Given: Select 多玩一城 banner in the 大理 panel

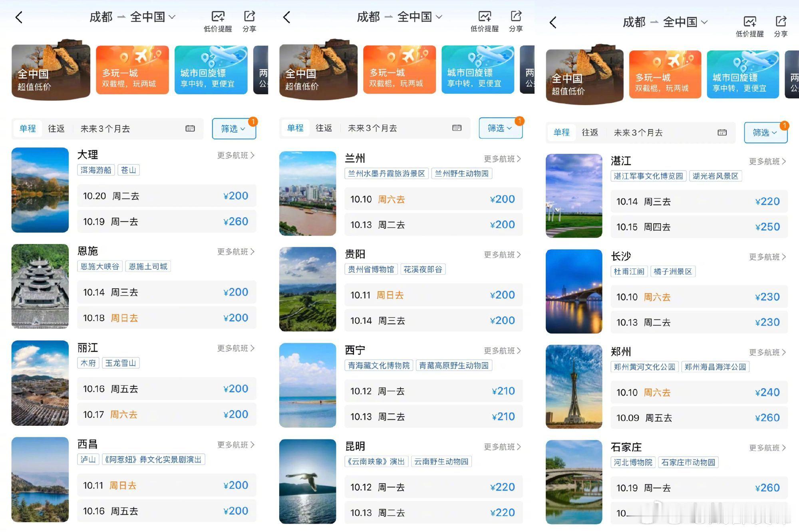Looking at the screenshot, I should pyautogui.click(x=132, y=70).
